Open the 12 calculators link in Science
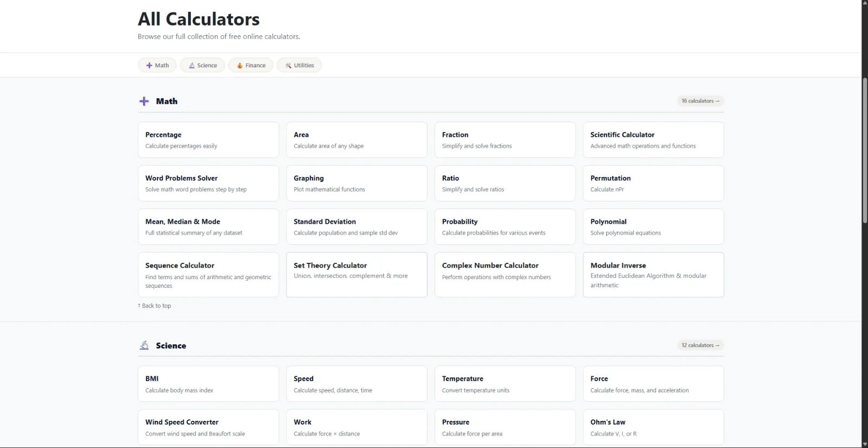 coord(700,345)
